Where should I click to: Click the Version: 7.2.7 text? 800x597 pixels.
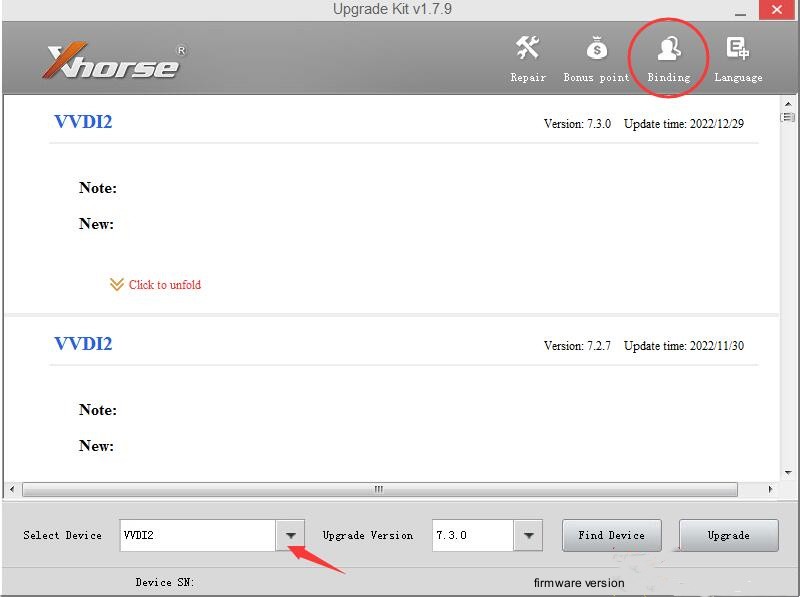577,346
